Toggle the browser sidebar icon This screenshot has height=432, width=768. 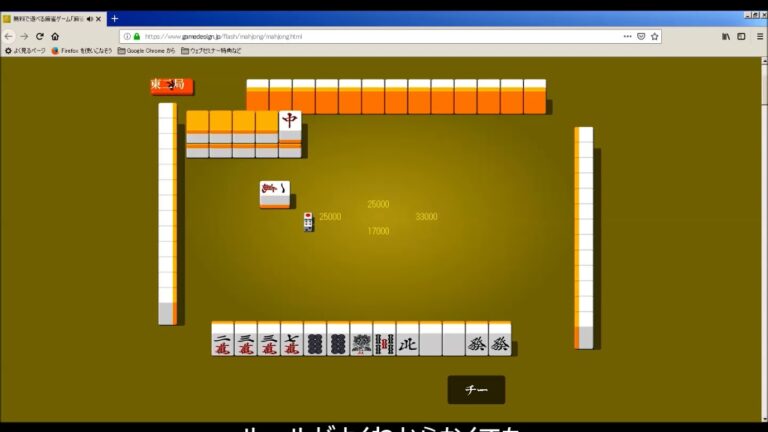click(x=741, y=36)
